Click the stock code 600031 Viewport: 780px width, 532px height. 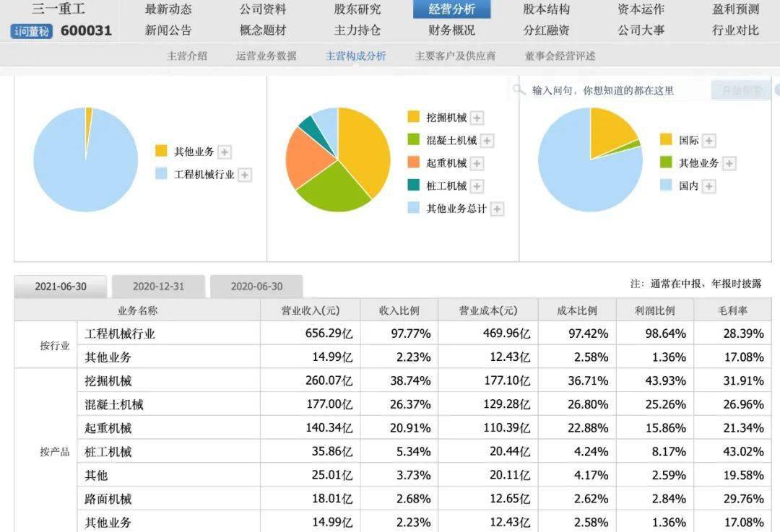pyautogui.click(x=86, y=31)
